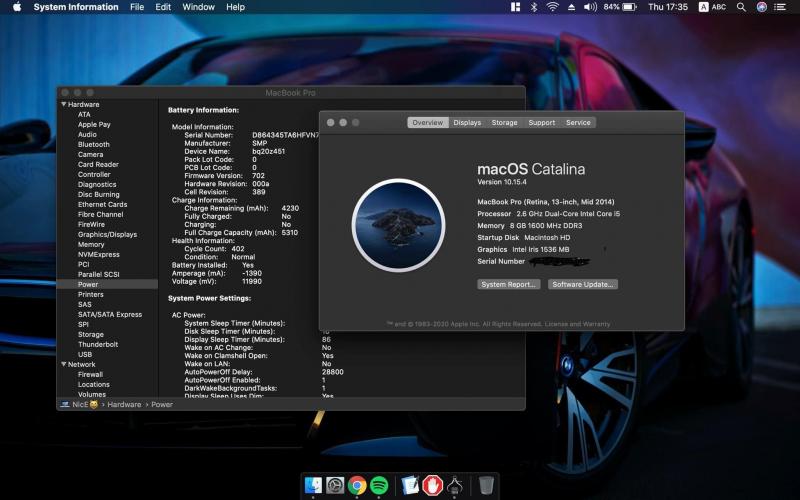Open the volume control in menu bar
This screenshot has width=800, height=500.
[x=590, y=7]
